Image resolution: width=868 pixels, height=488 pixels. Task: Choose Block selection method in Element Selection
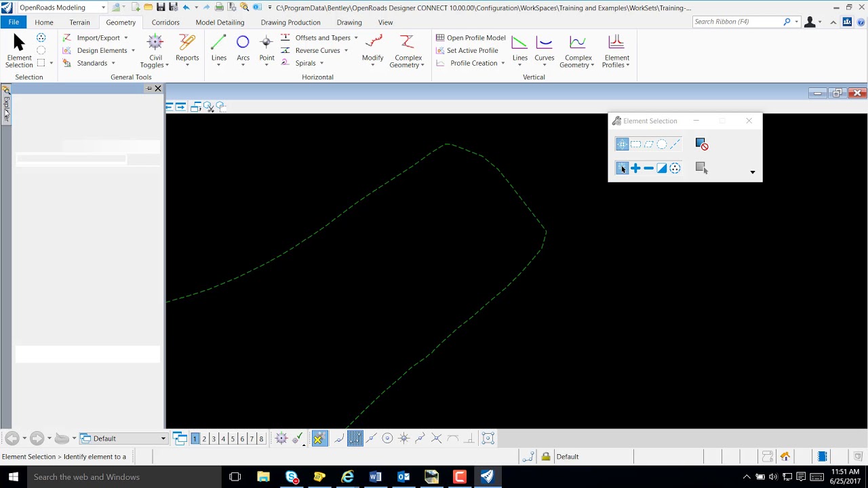point(635,144)
